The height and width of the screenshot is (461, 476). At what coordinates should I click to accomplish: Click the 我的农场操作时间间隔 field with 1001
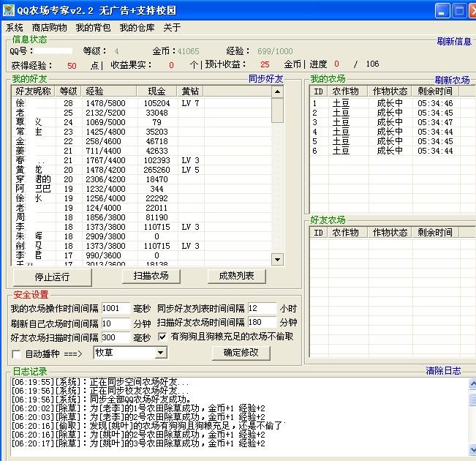[x=116, y=308]
